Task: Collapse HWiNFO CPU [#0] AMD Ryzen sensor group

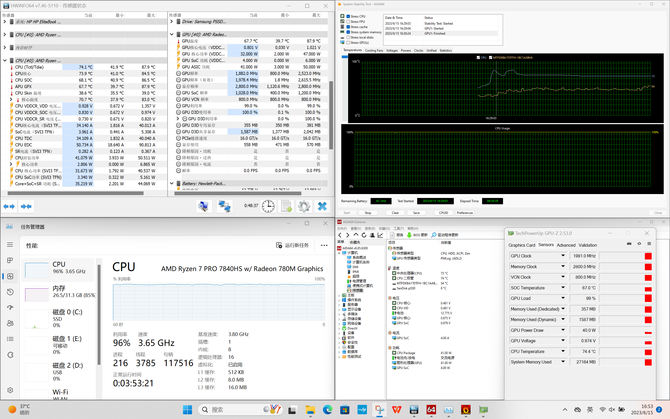Action: pos(5,60)
